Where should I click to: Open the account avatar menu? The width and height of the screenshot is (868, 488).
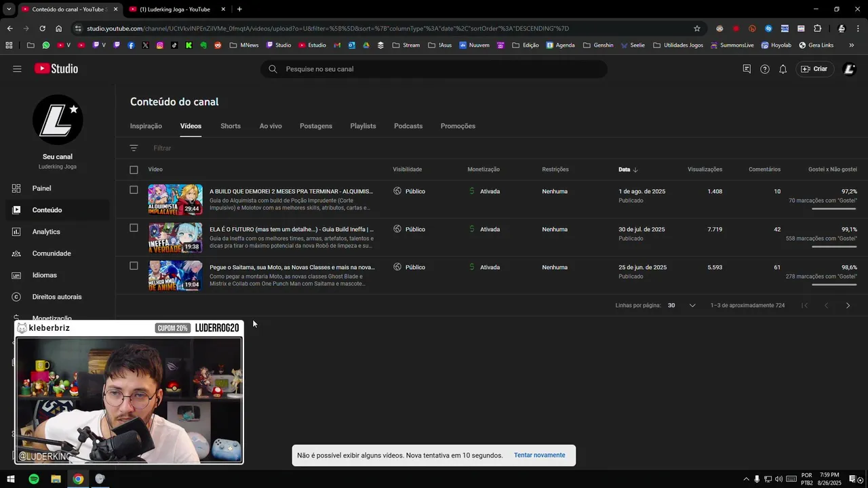tap(849, 69)
